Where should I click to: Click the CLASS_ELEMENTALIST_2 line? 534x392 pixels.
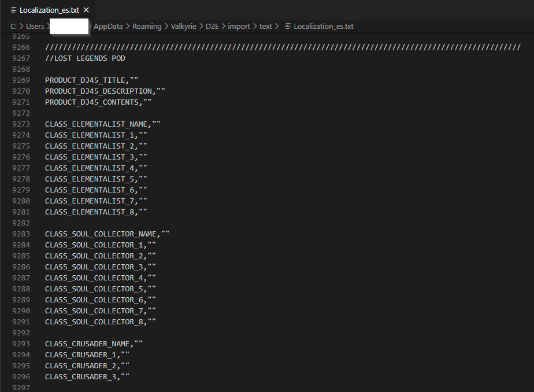pyautogui.click(x=96, y=146)
